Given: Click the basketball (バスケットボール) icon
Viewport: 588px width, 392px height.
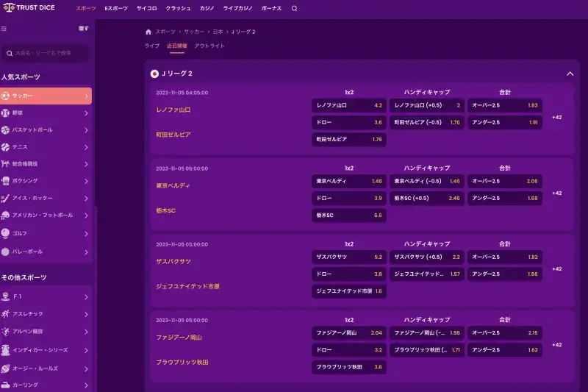Looking at the screenshot, I should point(5,130).
